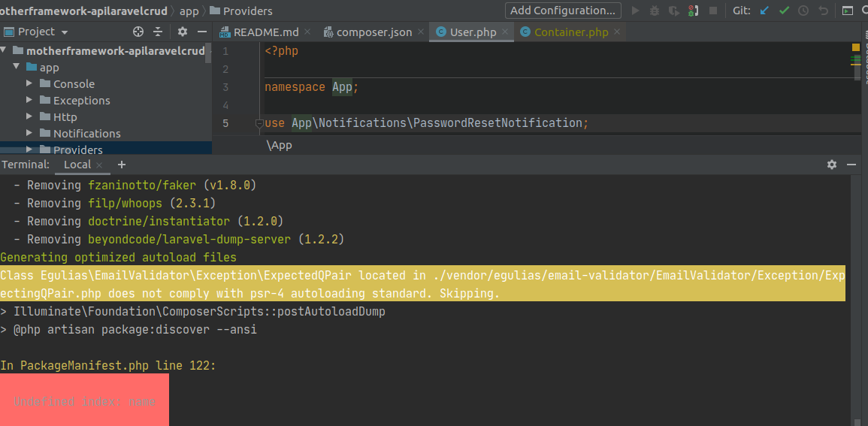The image size is (868, 426).
Task: Hide the Project panel with minus icon
Action: click(202, 32)
